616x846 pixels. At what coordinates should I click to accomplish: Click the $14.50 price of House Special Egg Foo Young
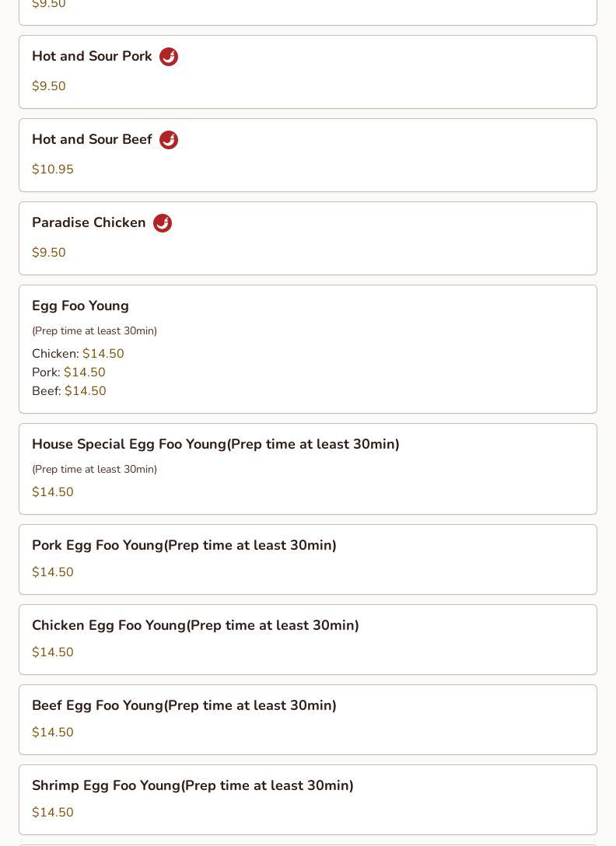[x=53, y=492]
